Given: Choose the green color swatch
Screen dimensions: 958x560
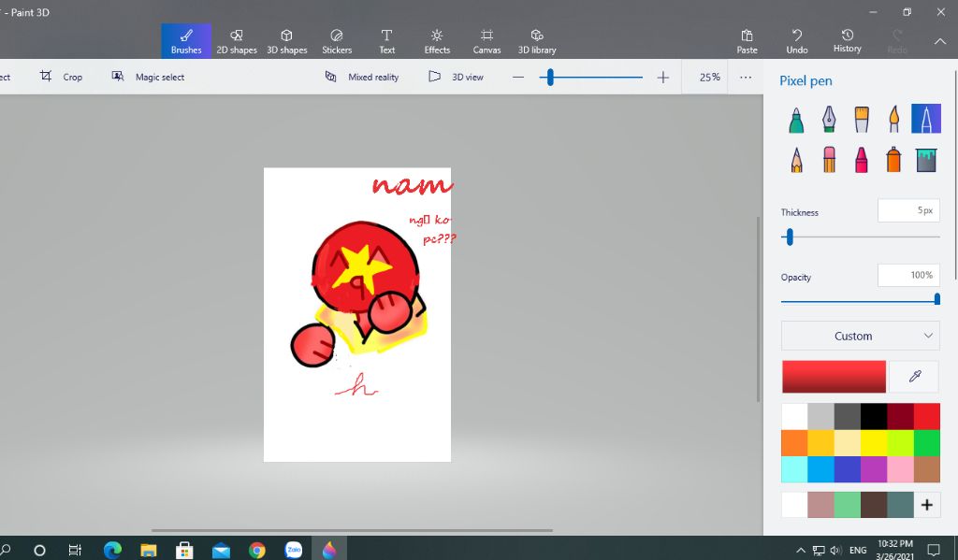Looking at the screenshot, I should coord(927,443).
